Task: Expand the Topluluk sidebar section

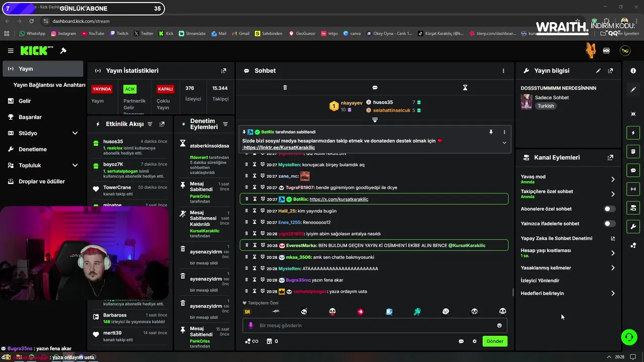Action: (75, 165)
